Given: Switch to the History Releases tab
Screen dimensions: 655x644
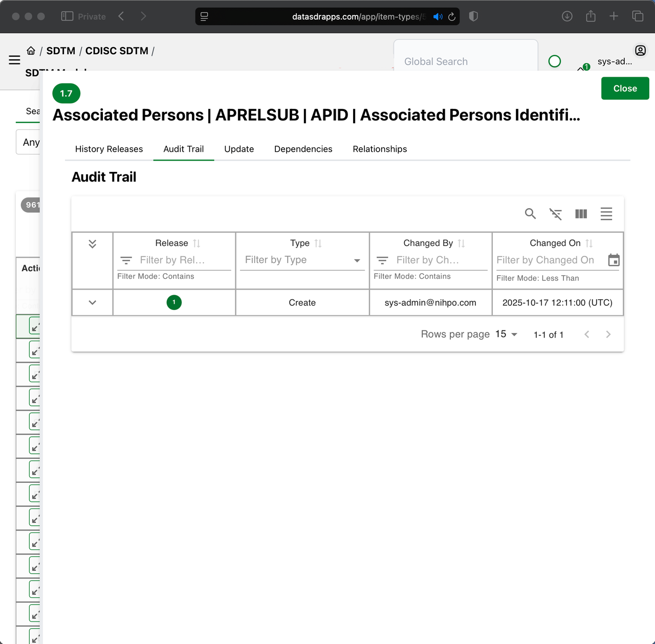Looking at the screenshot, I should [108, 149].
